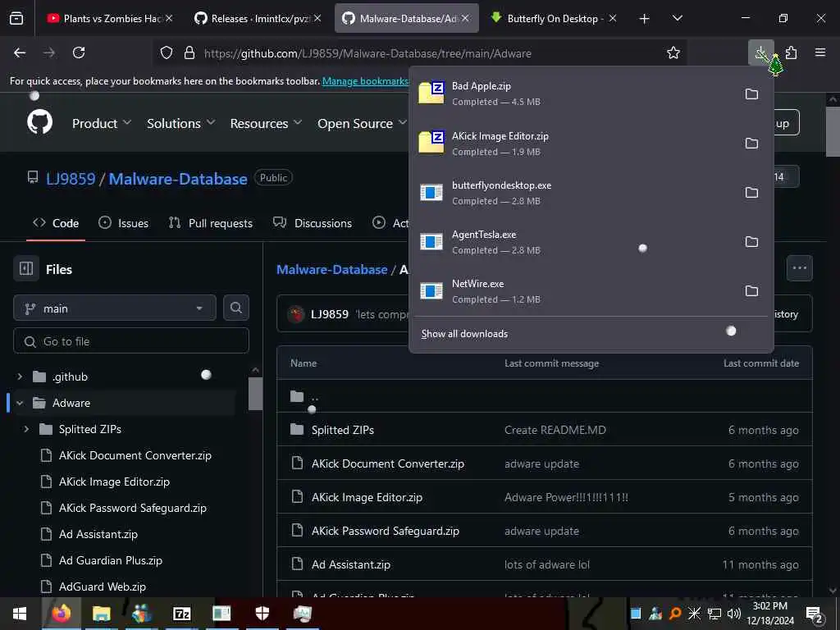Expand the Resources menu

[266, 123]
